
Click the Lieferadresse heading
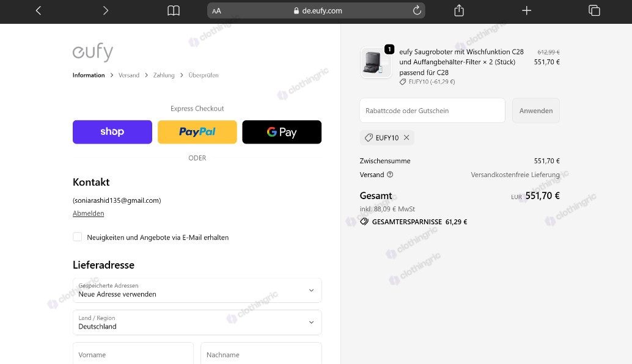point(103,265)
